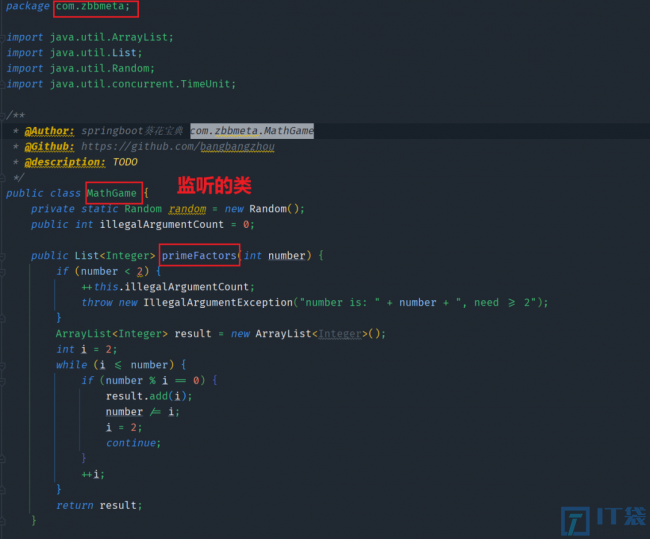Click the import java.util.Random line
The image size is (650, 539).
pos(81,68)
